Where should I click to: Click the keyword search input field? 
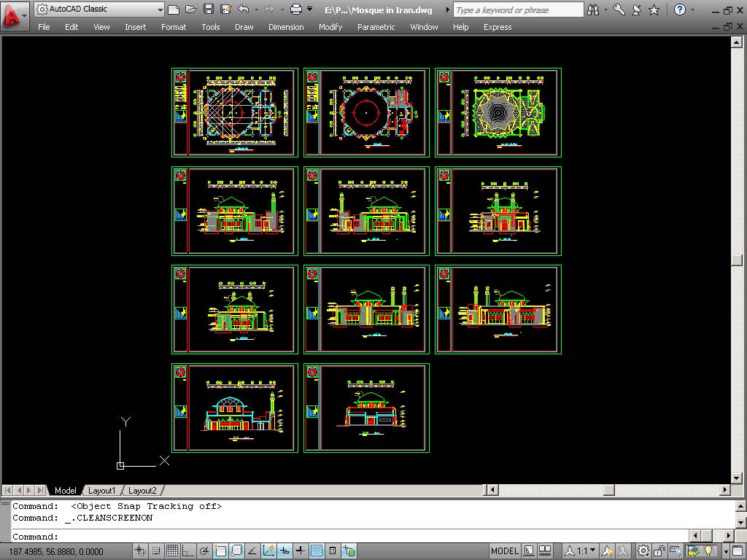(518, 9)
